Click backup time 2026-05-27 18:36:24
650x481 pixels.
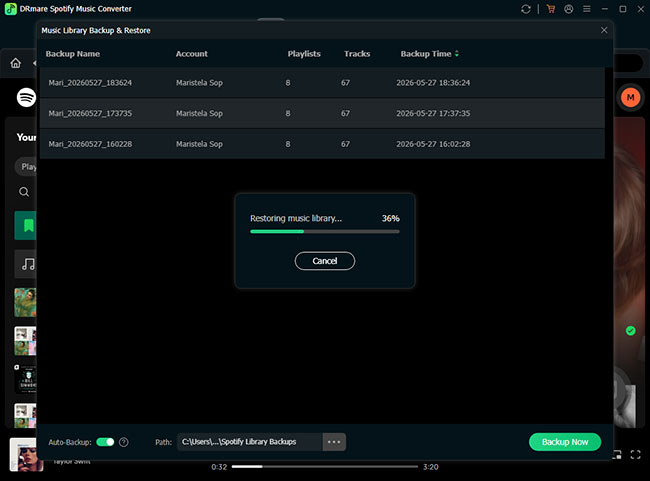point(433,83)
